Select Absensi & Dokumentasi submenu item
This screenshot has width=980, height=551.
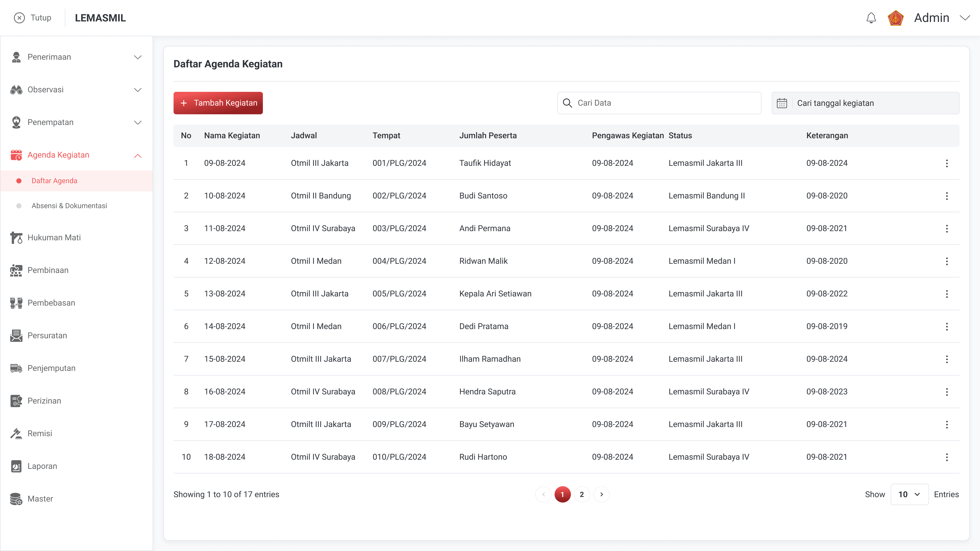69,206
